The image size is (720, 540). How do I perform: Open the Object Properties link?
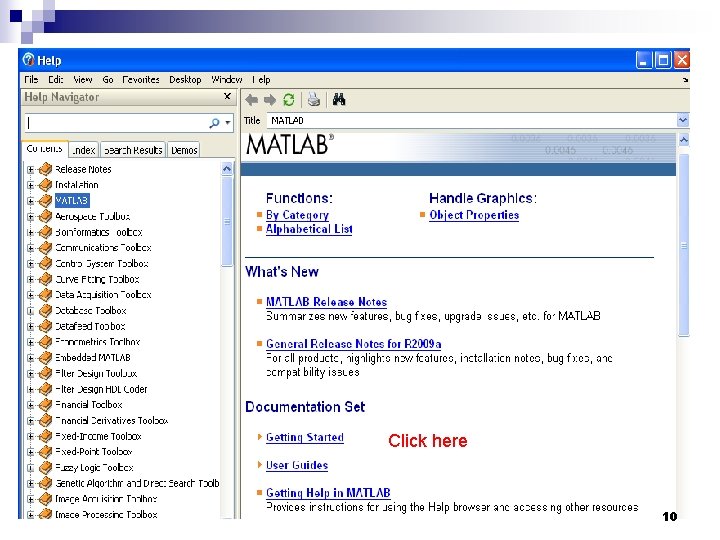tap(474, 215)
